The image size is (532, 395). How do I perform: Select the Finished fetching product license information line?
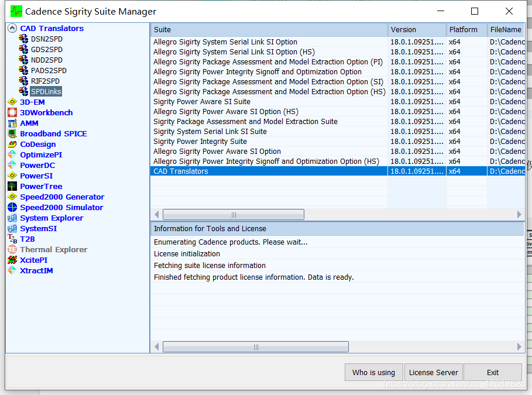(x=338, y=277)
